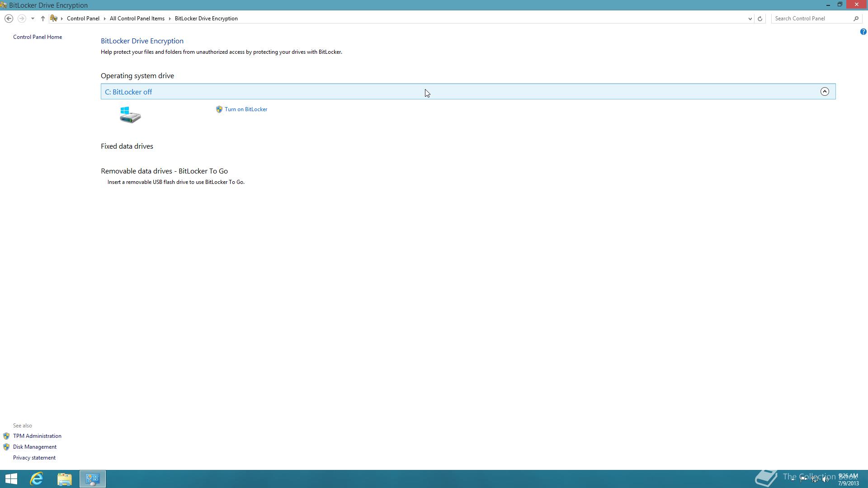Viewport: 868px width, 488px height.
Task: Open the recent locations dropdown arrow
Action: pyautogui.click(x=33, y=19)
